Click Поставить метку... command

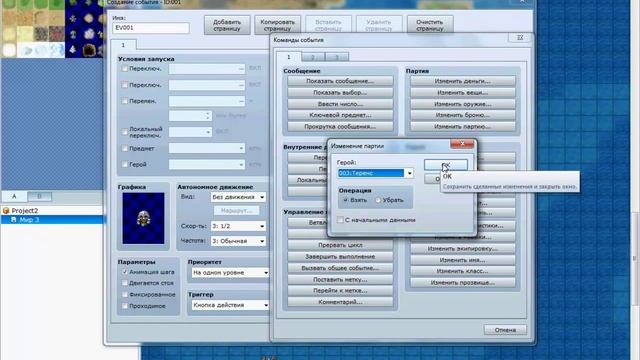pos(340,280)
